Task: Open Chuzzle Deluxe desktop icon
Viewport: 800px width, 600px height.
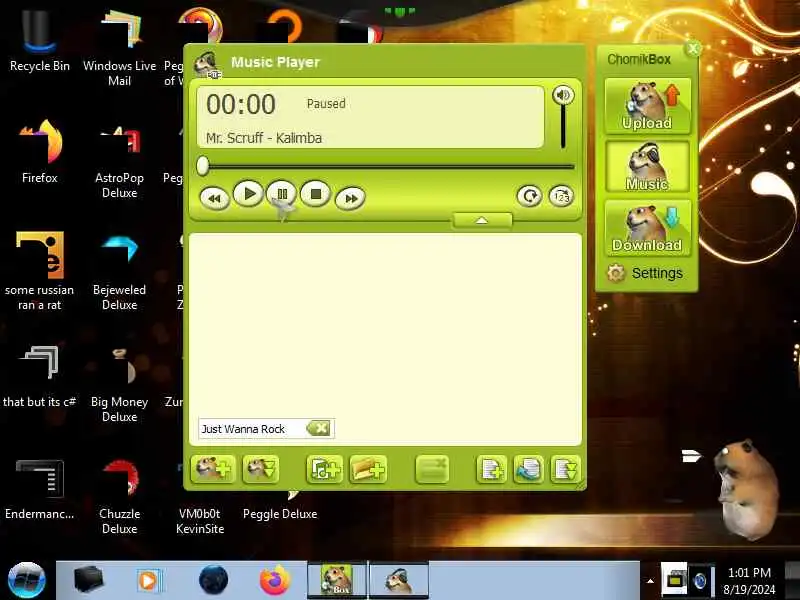Action: coord(119,497)
